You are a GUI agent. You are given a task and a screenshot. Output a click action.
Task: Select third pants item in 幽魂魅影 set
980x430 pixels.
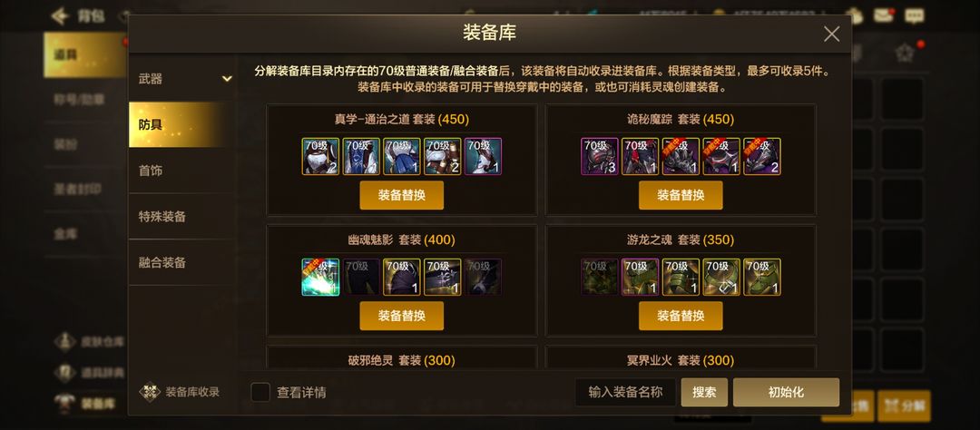click(402, 277)
